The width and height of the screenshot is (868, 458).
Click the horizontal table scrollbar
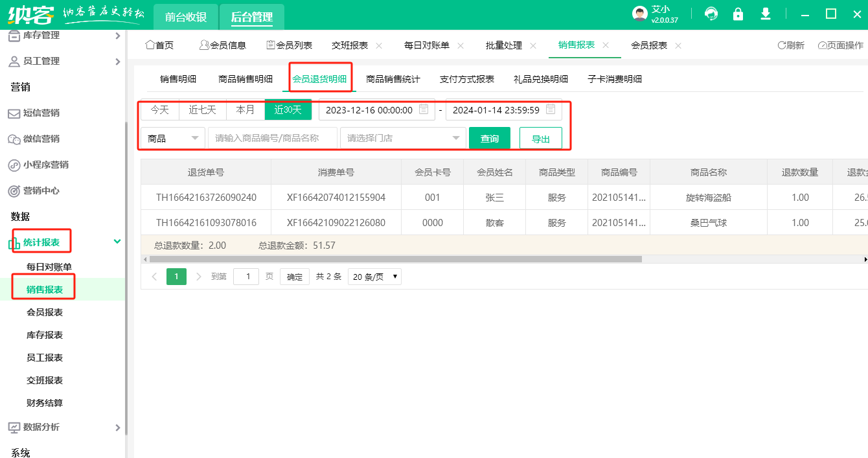[x=395, y=259]
